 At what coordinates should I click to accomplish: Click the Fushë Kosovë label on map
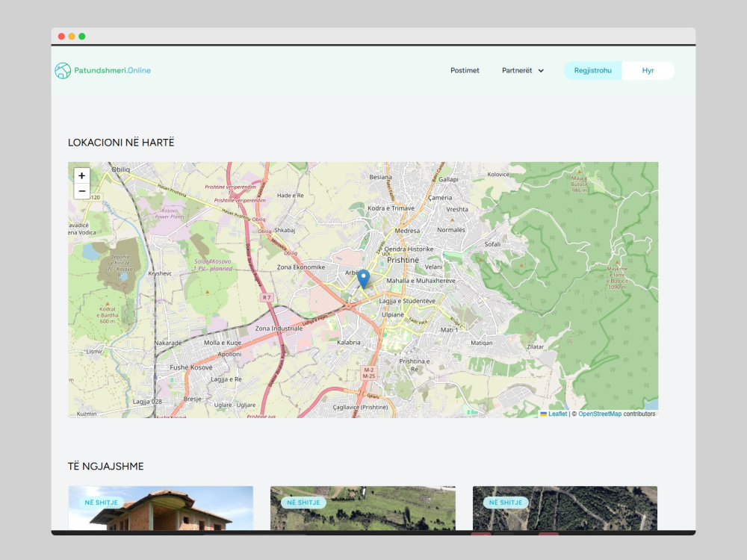pyautogui.click(x=191, y=367)
